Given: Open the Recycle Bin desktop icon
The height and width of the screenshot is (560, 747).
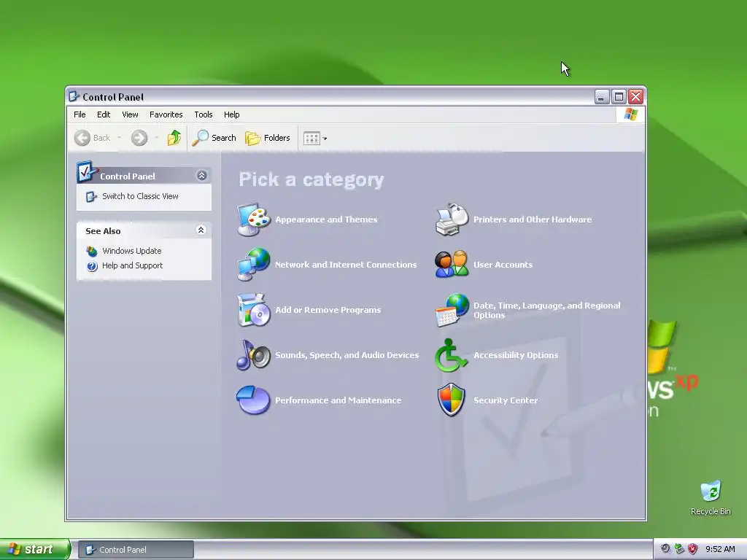Looking at the screenshot, I should click(x=711, y=491).
